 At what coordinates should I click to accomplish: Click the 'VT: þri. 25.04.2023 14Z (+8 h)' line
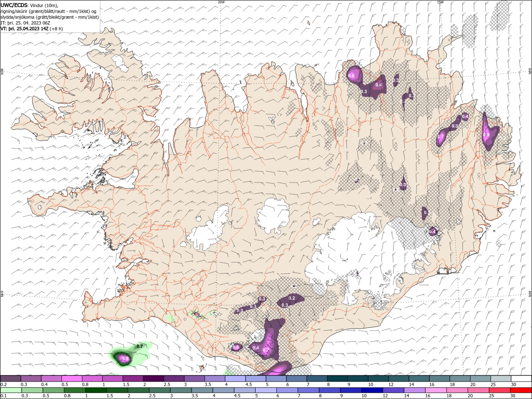pos(32,29)
